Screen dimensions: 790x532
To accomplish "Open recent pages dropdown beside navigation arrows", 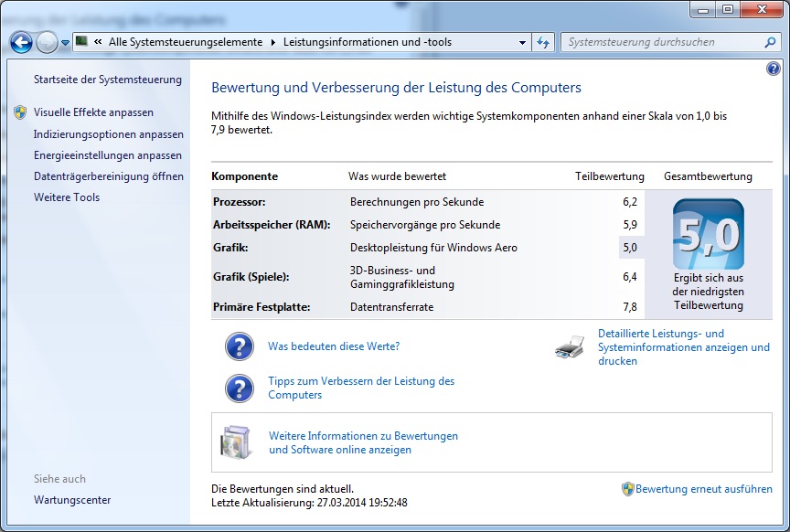I will click(x=65, y=43).
